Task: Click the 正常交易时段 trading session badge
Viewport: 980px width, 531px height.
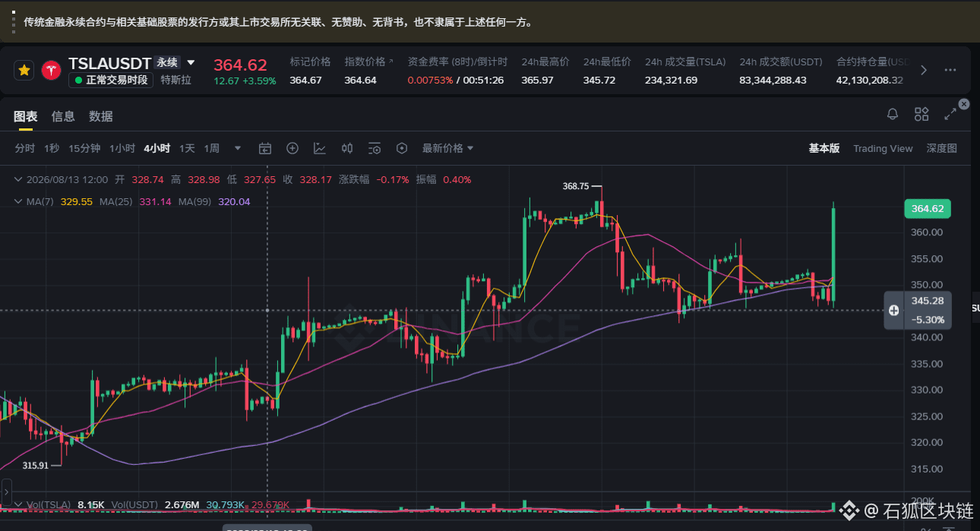Action: pyautogui.click(x=111, y=80)
